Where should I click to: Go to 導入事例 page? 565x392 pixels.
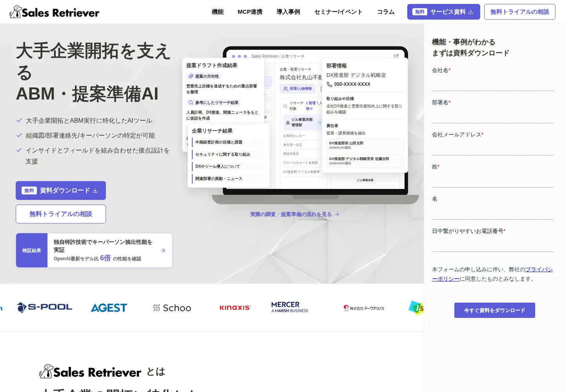pos(288,12)
